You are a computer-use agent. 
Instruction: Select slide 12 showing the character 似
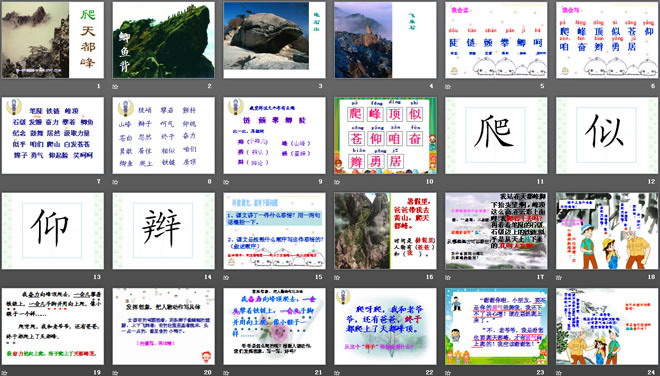(607, 136)
